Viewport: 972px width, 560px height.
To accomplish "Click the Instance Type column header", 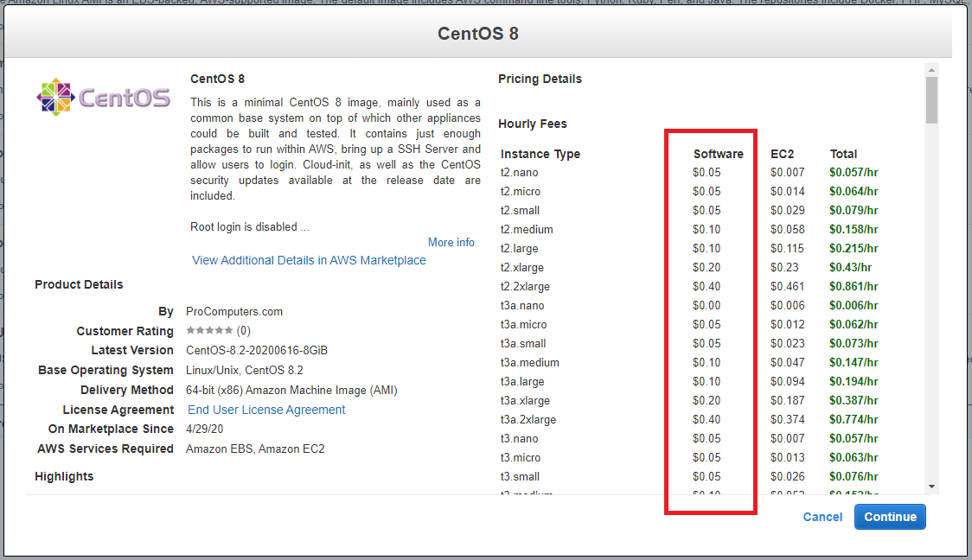I will click(x=540, y=154).
